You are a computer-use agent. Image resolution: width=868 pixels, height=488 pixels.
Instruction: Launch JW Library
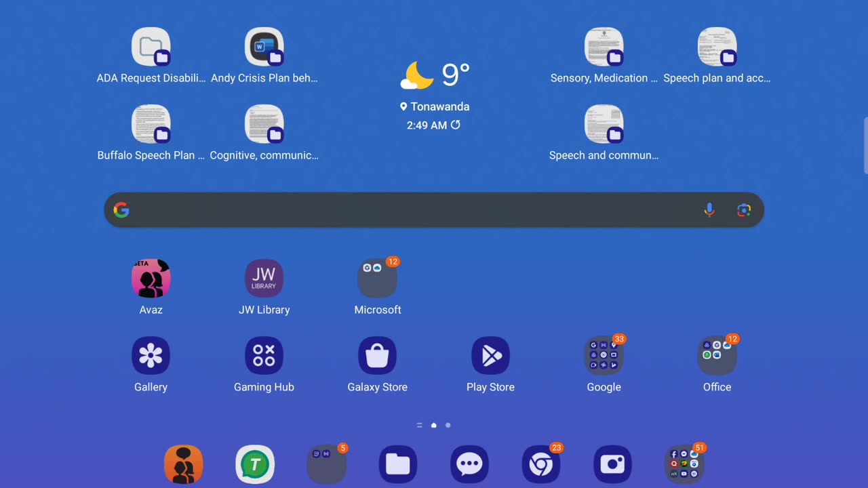[x=264, y=279]
